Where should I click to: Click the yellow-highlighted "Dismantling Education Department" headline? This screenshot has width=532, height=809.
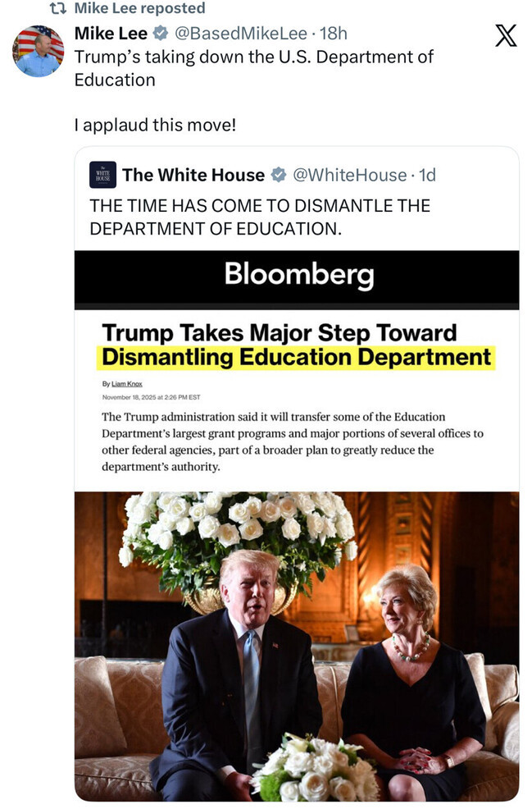pyautogui.click(x=296, y=359)
